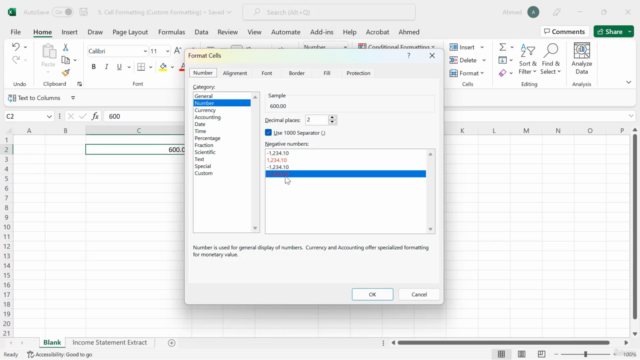Screen dimensions: 640x360
Task: Toggle Underline formatting button
Action: 119,67
